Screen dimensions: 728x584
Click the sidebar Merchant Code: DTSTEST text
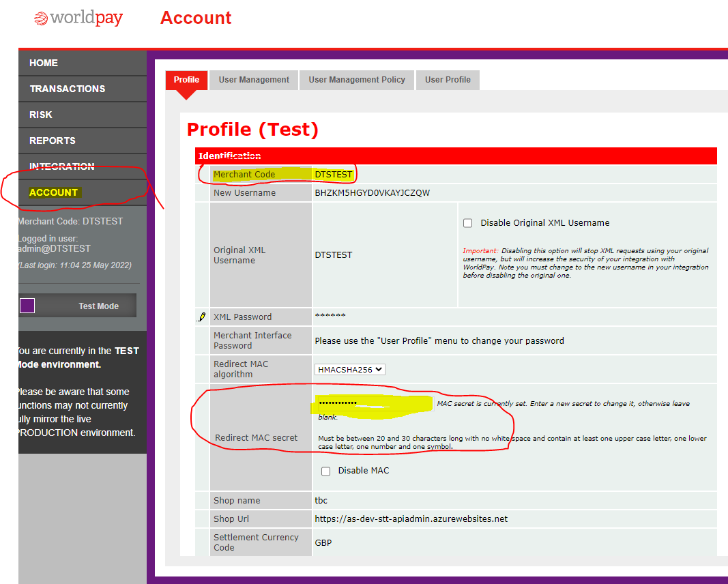tap(70, 222)
